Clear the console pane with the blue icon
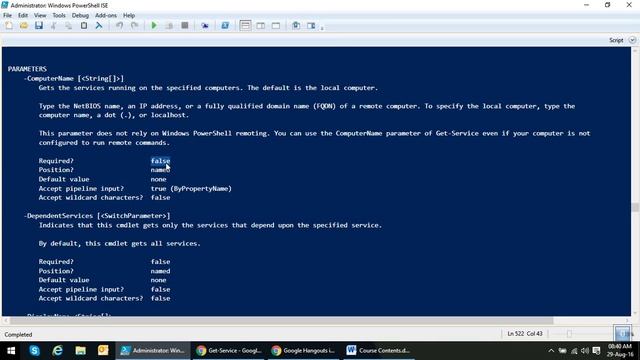The image size is (640, 360). click(x=99, y=25)
